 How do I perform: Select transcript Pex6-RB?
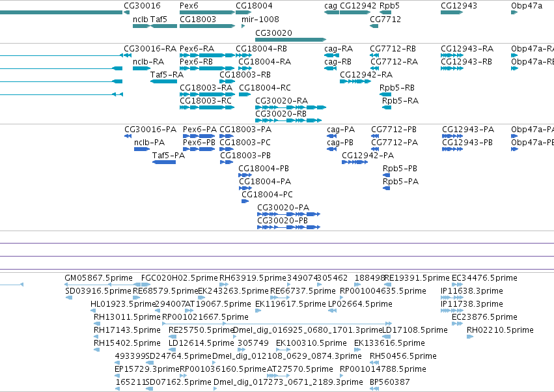196,62
